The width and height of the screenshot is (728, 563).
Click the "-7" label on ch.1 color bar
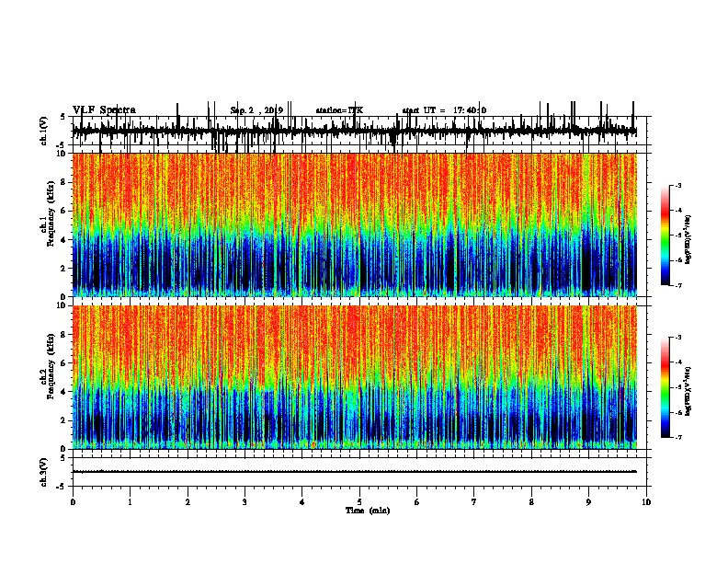click(678, 286)
